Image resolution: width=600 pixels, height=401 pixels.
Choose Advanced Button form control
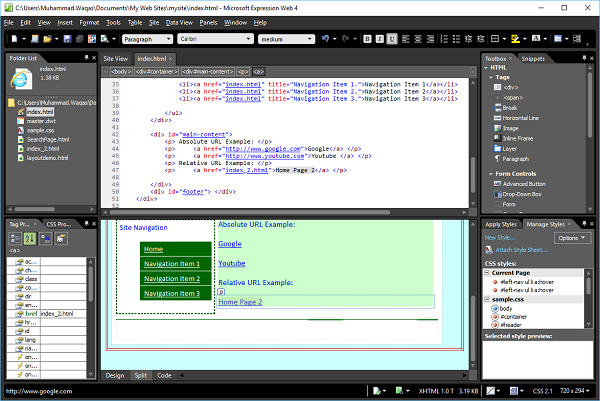point(526,183)
